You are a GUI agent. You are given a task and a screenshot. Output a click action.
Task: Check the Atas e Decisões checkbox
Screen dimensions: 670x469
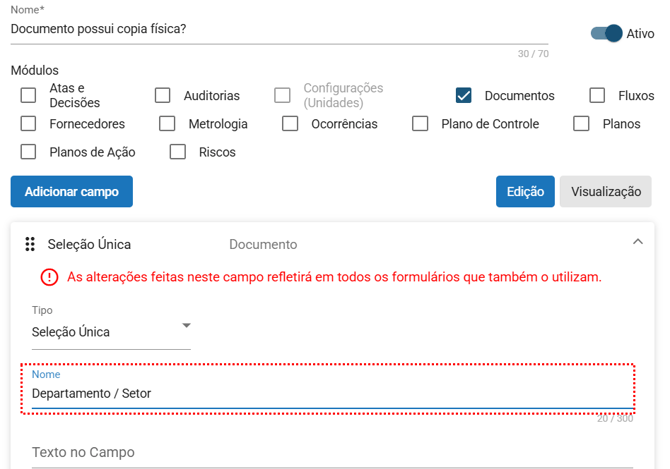pos(29,96)
